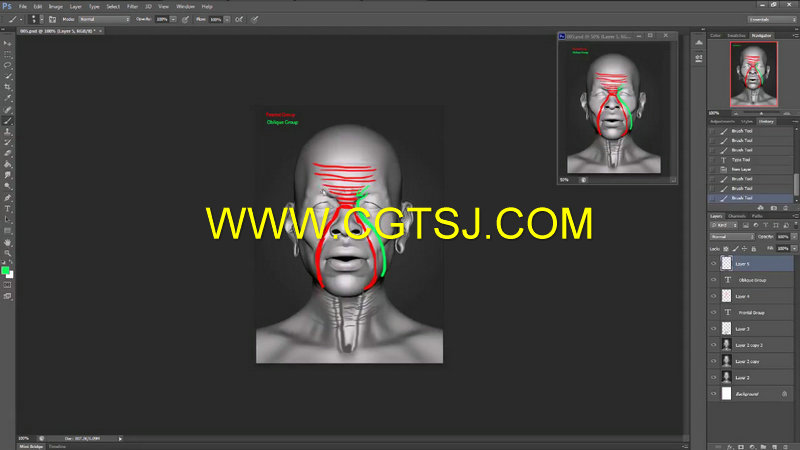
Task: Click the Navigator image thumbnail
Action: point(754,74)
